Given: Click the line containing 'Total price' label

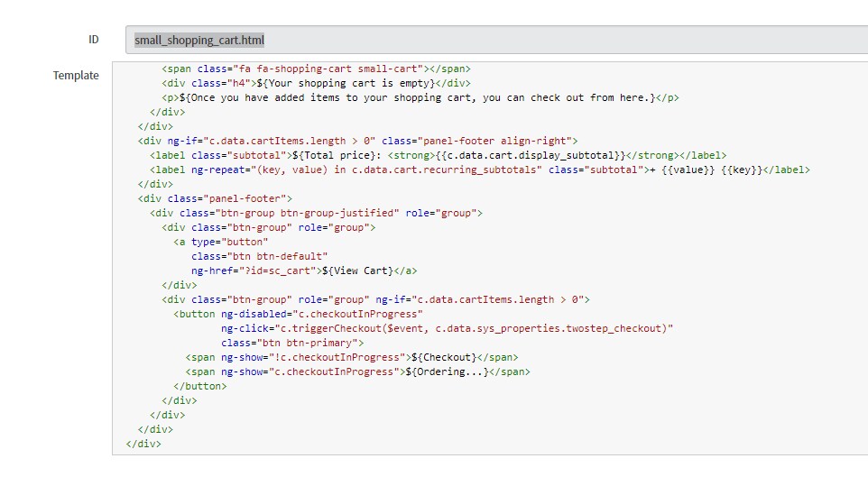Looking at the screenshot, I should [x=438, y=155].
